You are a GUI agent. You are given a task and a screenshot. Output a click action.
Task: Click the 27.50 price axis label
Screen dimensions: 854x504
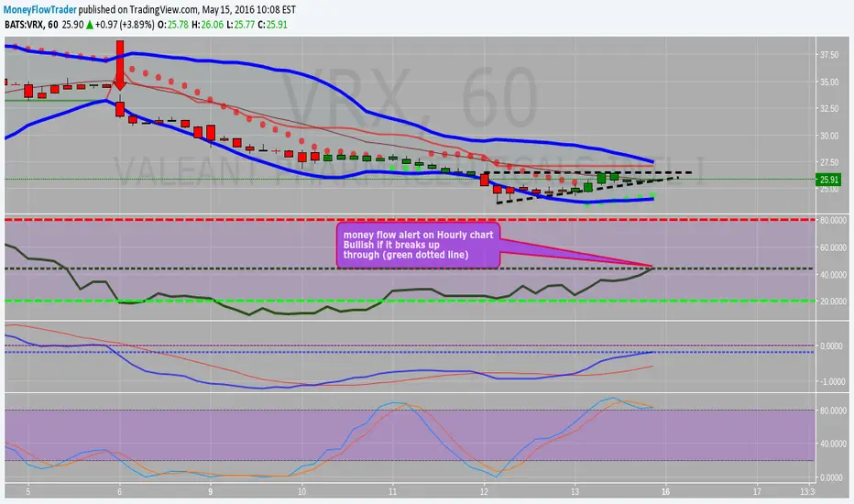point(829,162)
